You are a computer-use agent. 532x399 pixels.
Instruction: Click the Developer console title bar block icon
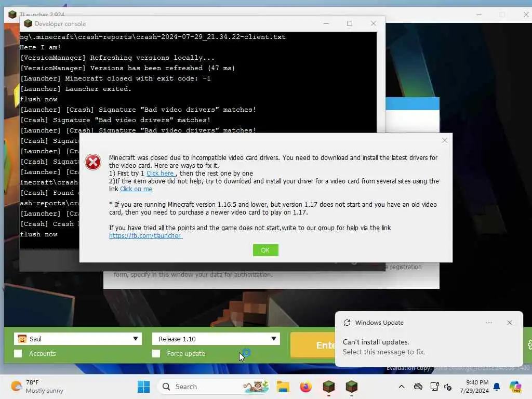click(x=28, y=23)
